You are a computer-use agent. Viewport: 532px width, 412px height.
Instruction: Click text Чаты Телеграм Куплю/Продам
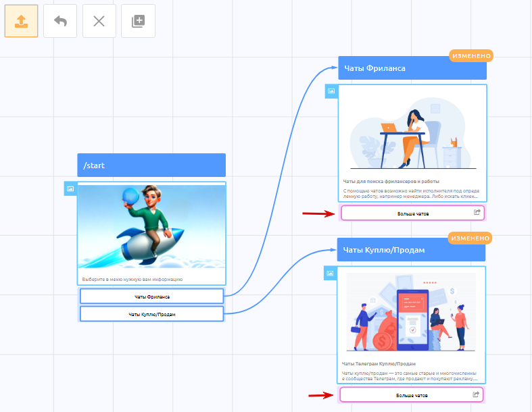(x=379, y=364)
